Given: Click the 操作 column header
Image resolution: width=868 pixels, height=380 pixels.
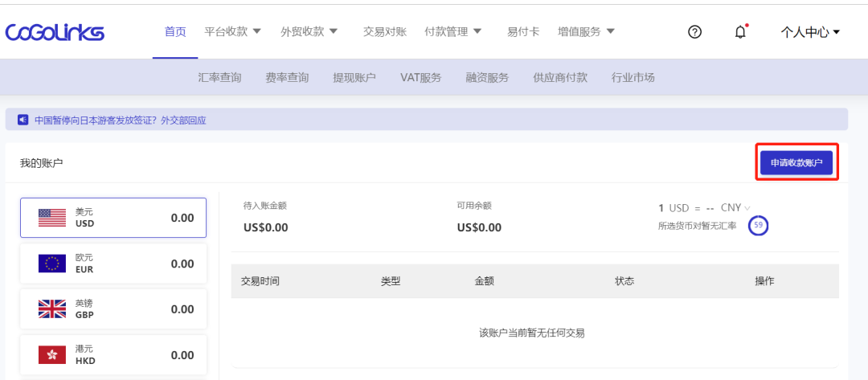Looking at the screenshot, I should (x=764, y=281).
